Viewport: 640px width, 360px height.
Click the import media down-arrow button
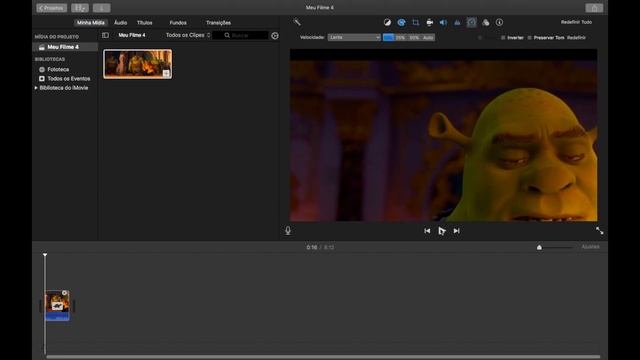tap(101, 8)
